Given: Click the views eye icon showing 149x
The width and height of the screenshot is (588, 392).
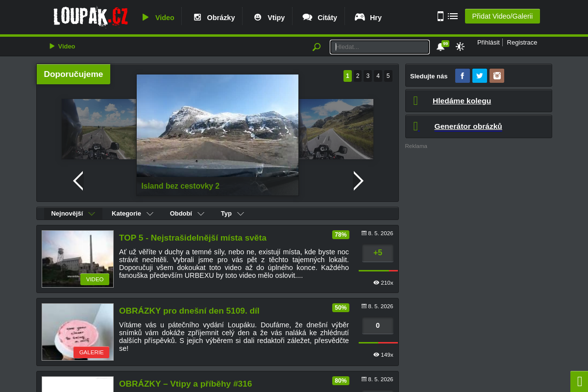Looking at the screenshot, I should 376,355.
